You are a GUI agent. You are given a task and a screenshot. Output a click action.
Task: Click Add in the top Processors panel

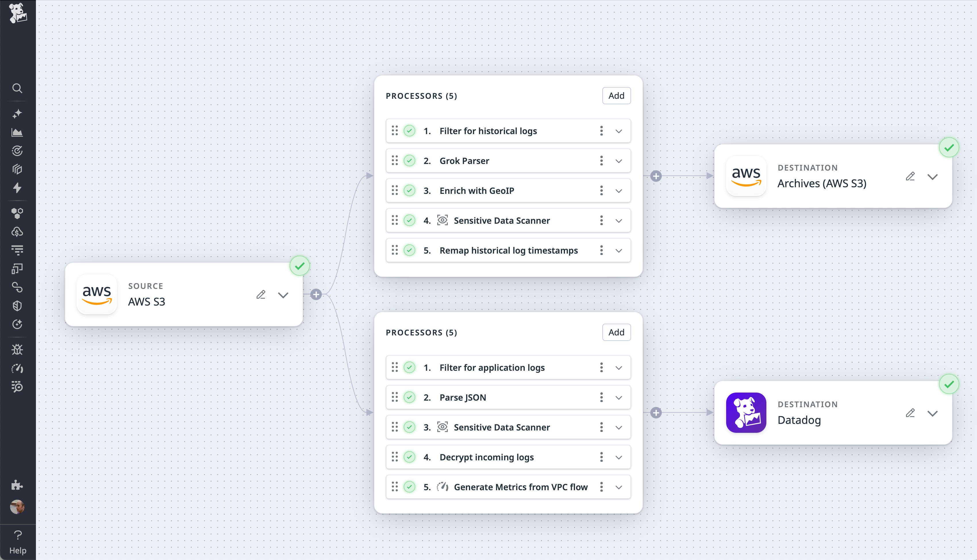[616, 95]
